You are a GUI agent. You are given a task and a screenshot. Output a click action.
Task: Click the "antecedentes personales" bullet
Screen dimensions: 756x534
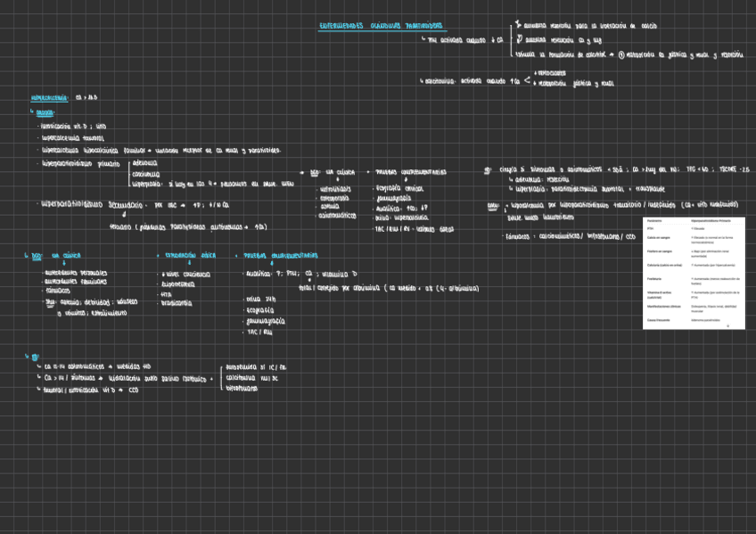(x=76, y=273)
